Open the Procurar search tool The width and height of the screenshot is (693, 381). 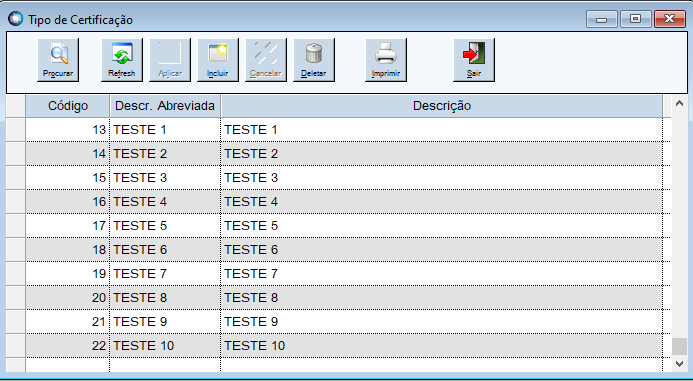point(58,60)
